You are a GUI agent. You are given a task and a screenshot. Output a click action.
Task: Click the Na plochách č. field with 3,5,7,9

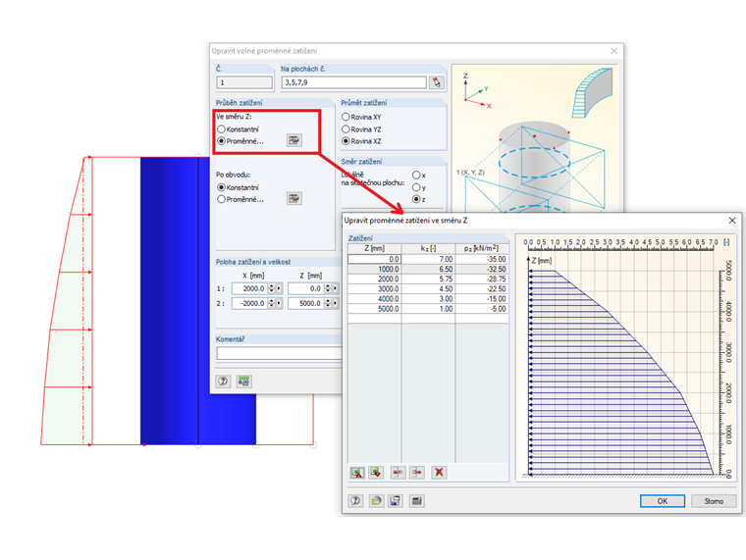tap(354, 82)
